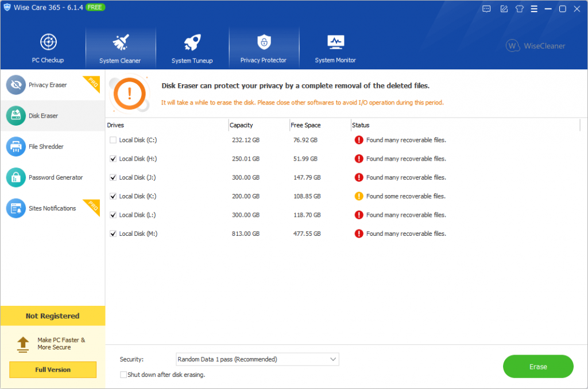This screenshot has width=588, height=389.
Task: Expand the Security method dropdown
Action: coord(333,359)
